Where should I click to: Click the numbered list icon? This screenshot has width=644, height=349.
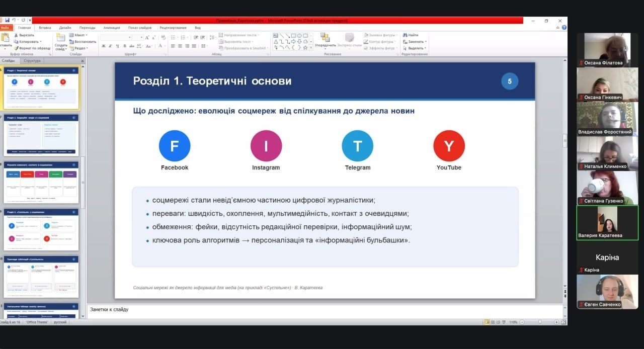183,37
